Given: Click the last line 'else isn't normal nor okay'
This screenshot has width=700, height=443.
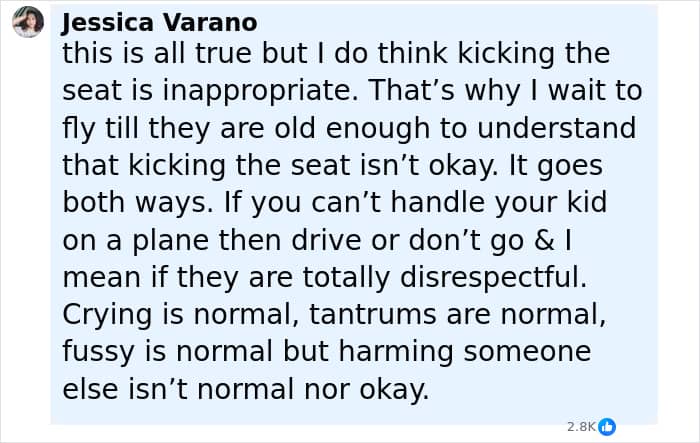Looking at the screenshot, I should (246, 389).
